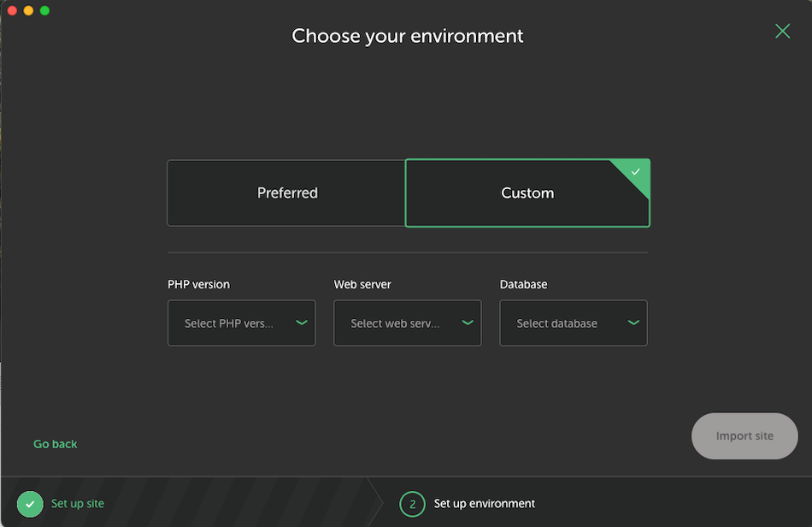Click the step 2 circle icon
The width and height of the screenshot is (812, 527).
pos(412,504)
